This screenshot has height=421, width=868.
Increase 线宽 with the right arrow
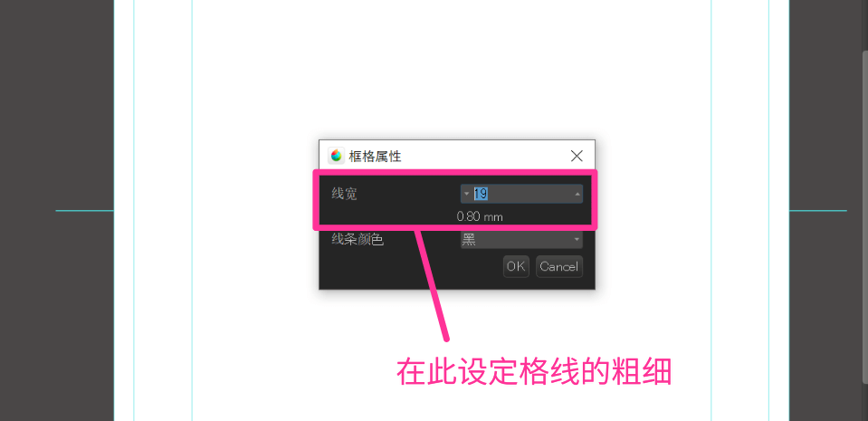(x=577, y=194)
